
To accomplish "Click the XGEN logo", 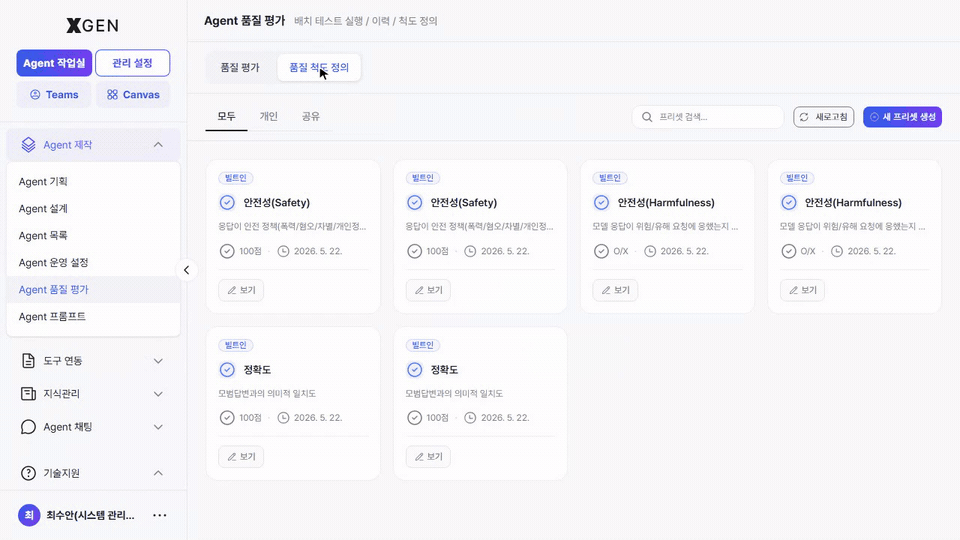I will point(92,25).
